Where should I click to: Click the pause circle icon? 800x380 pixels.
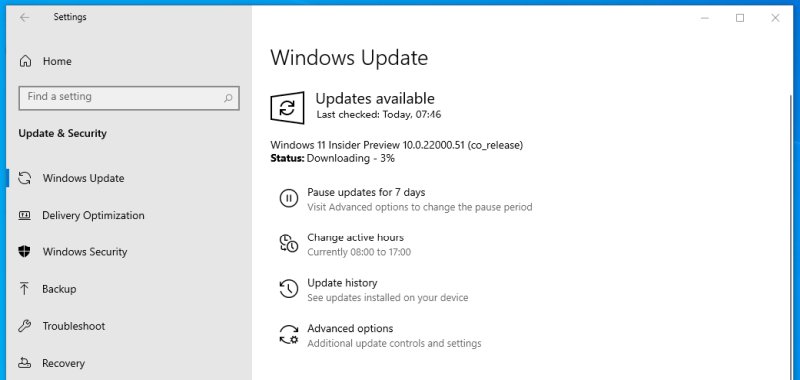pos(289,198)
